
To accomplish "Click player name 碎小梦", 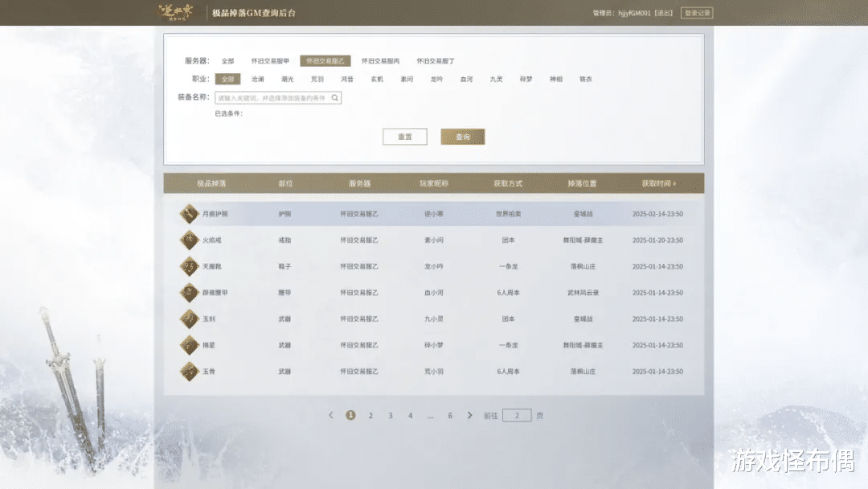I will 434,345.
